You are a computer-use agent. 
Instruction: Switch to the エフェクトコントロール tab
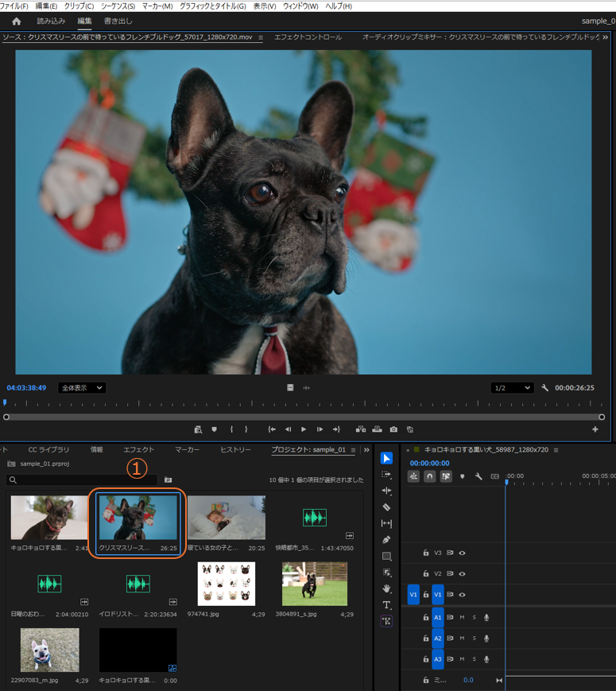(x=308, y=37)
